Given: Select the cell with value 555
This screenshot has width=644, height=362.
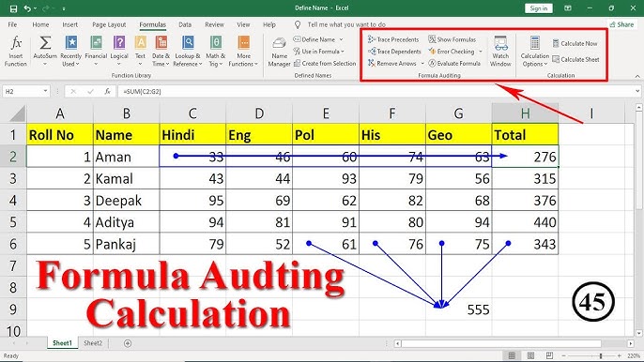Looking at the screenshot, I should click(x=459, y=309).
